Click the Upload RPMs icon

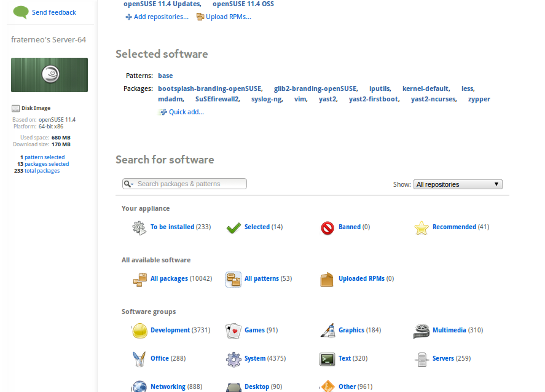(200, 17)
